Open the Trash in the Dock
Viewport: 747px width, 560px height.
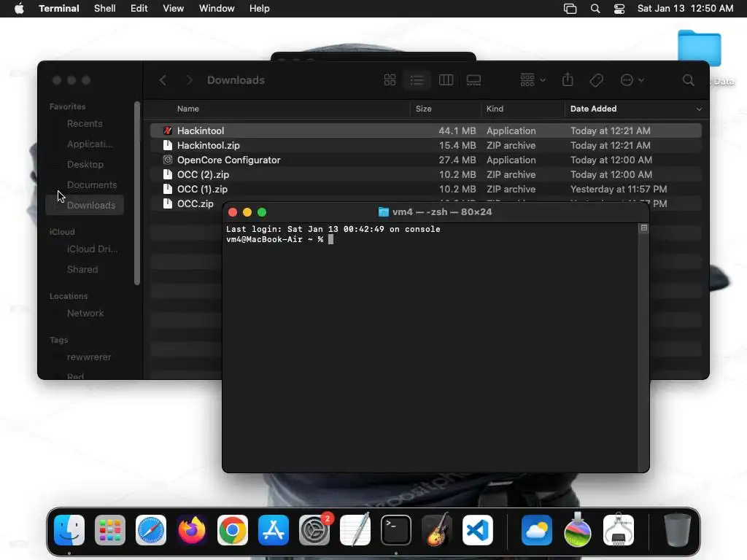678,530
